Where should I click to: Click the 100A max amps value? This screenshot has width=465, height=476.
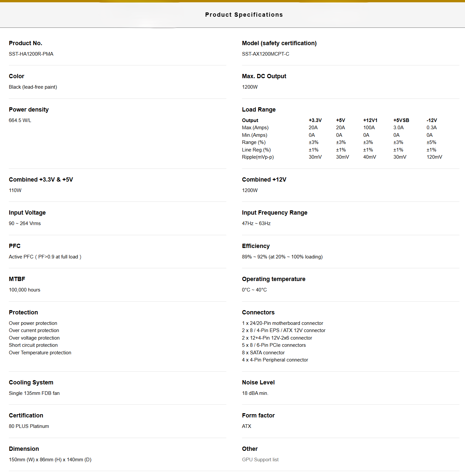tap(369, 128)
